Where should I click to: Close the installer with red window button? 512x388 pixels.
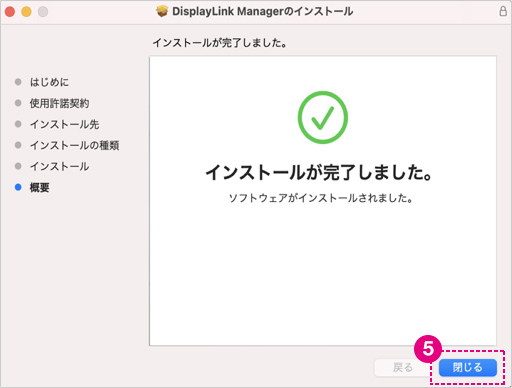pos(10,12)
